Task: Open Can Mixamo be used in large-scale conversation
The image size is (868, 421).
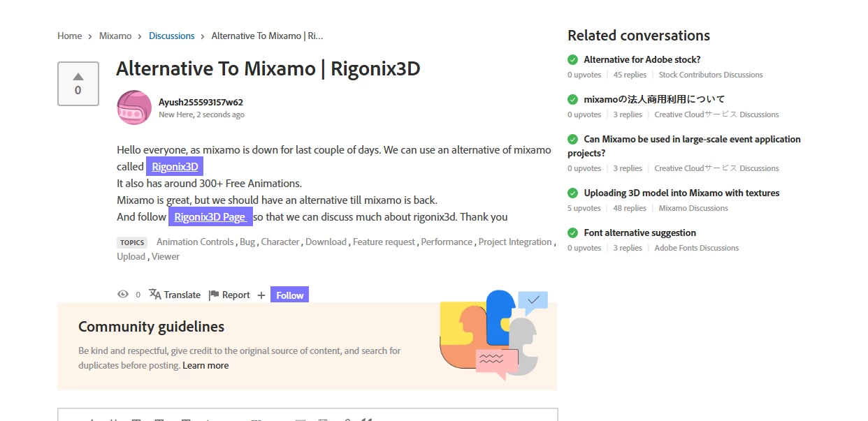Action: click(x=684, y=146)
